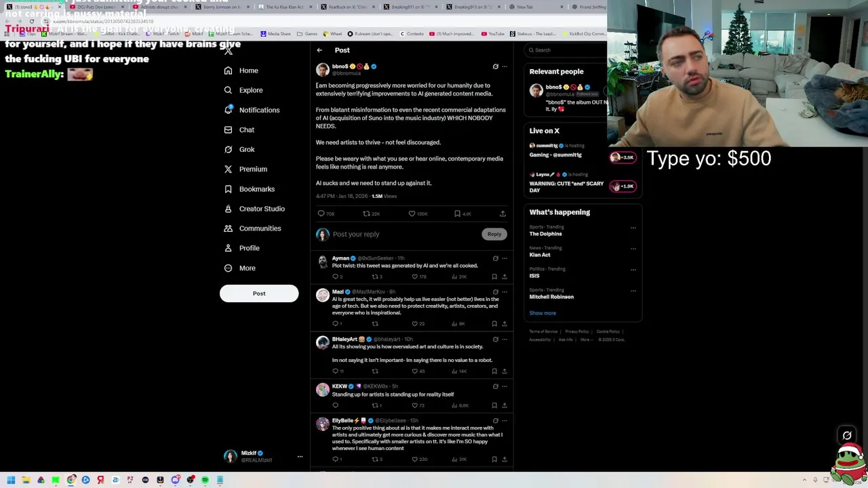Reload the page in browser toolbar

point(32,21)
